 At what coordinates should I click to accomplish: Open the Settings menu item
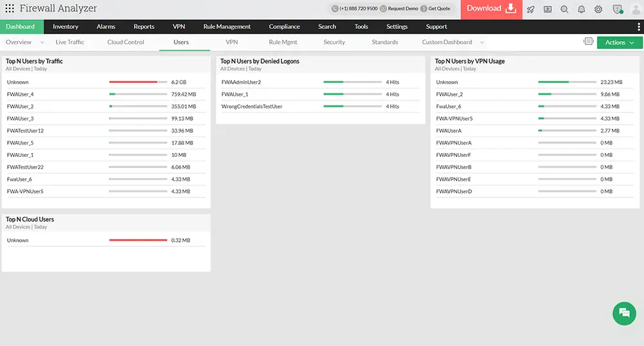point(397,26)
